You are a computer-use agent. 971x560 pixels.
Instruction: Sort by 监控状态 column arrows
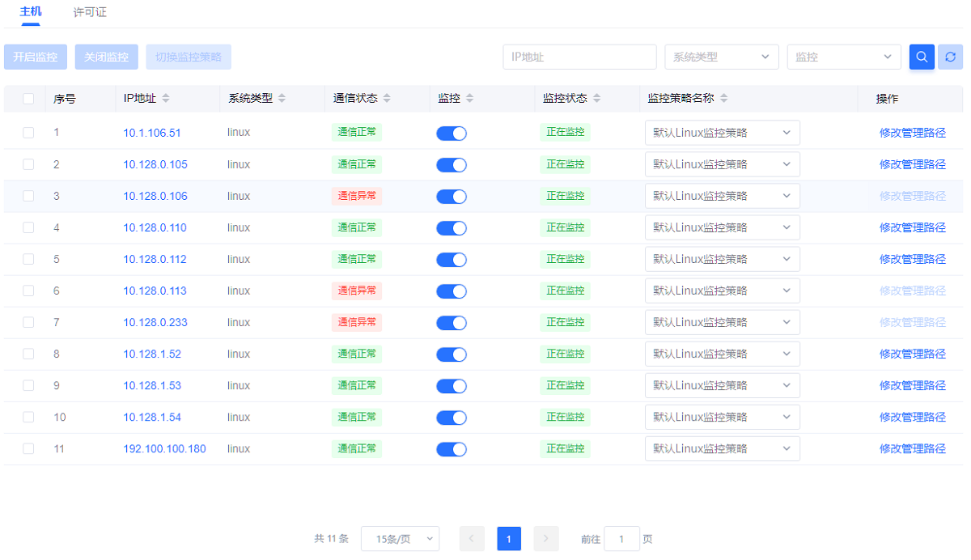[597, 99]
